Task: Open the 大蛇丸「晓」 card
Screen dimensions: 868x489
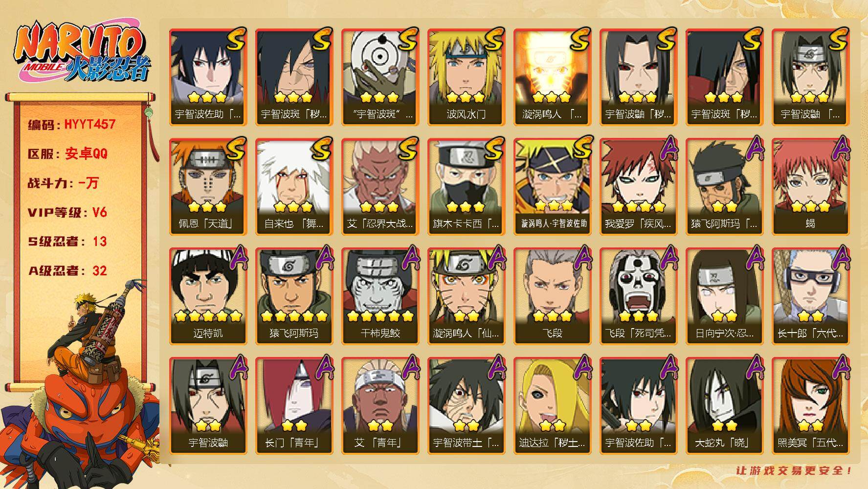Action: 724,406
